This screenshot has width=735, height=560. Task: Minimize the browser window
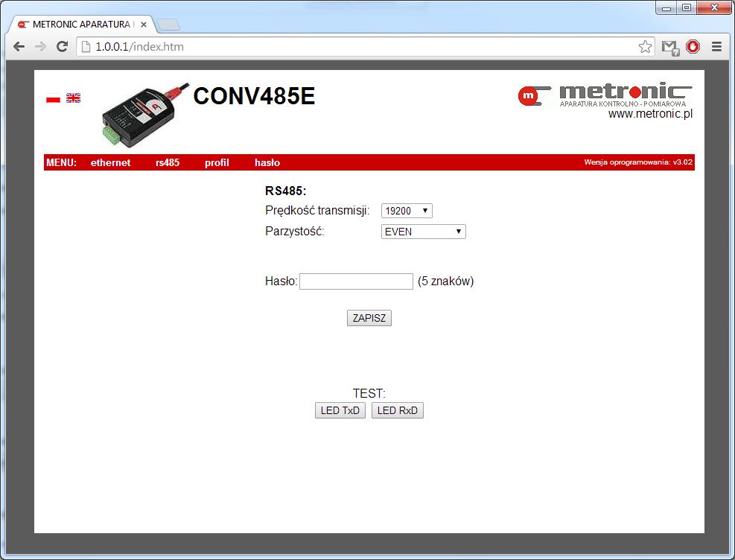coord(666,8)
